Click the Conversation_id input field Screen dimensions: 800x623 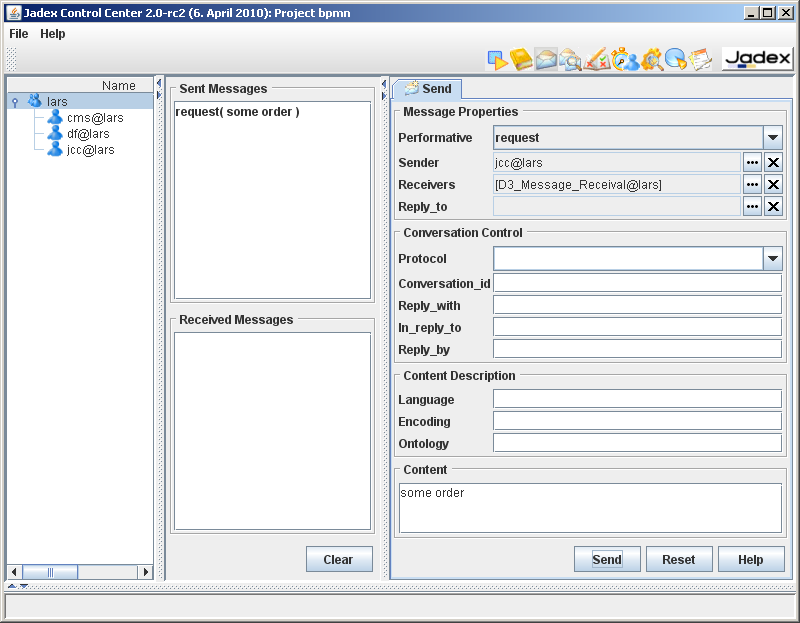637,283
